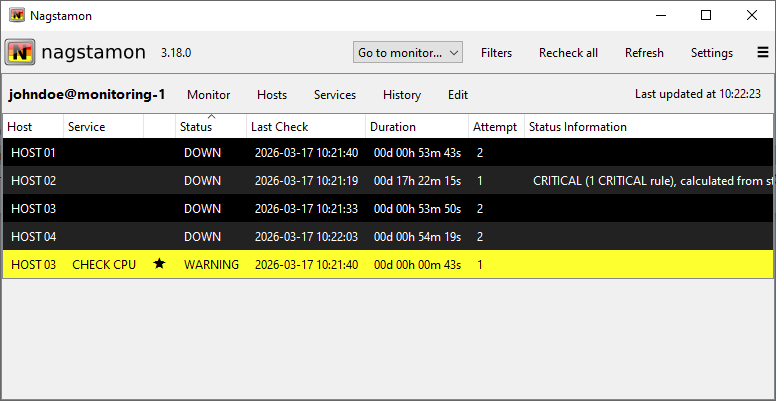Select the HOST 02 DOWN row
776x401 pixels.
[x=300, y=181]
